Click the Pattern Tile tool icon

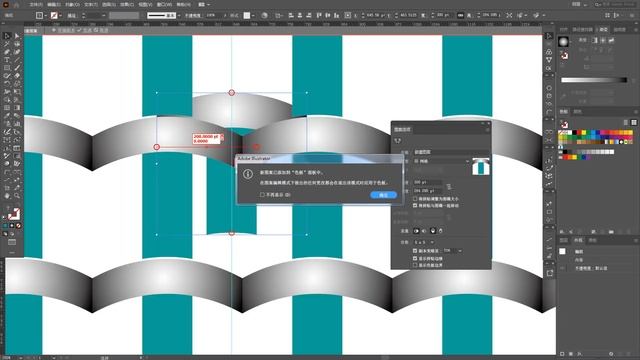tap(398, 141)
